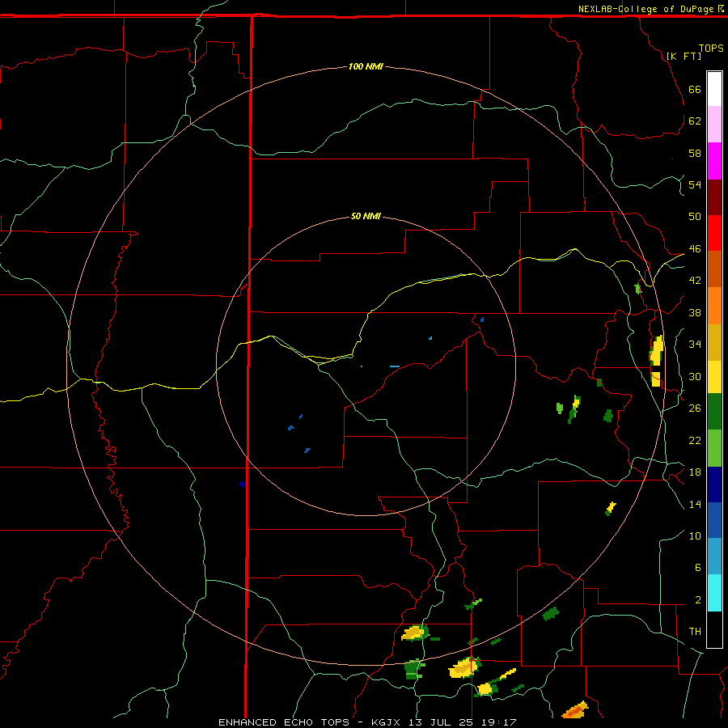Click the '50' legend value
Viewport: 728px width, 728px height.
(695, 216)
